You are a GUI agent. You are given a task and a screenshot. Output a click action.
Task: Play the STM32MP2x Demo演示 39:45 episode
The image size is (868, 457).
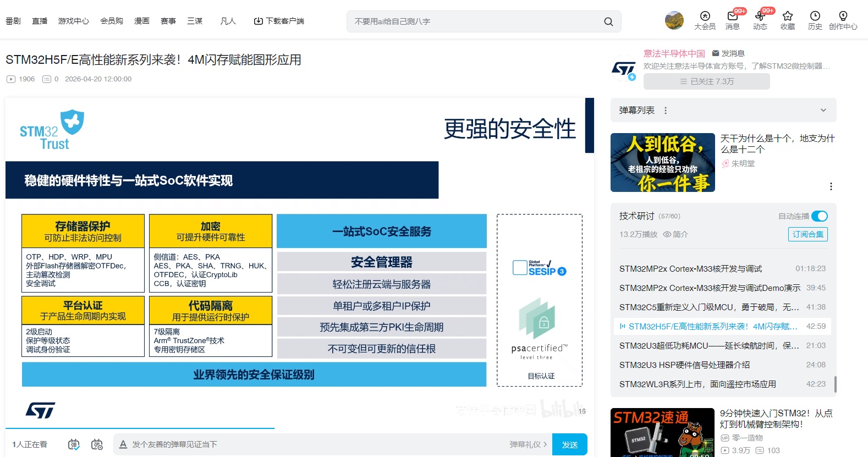(722, 288)
